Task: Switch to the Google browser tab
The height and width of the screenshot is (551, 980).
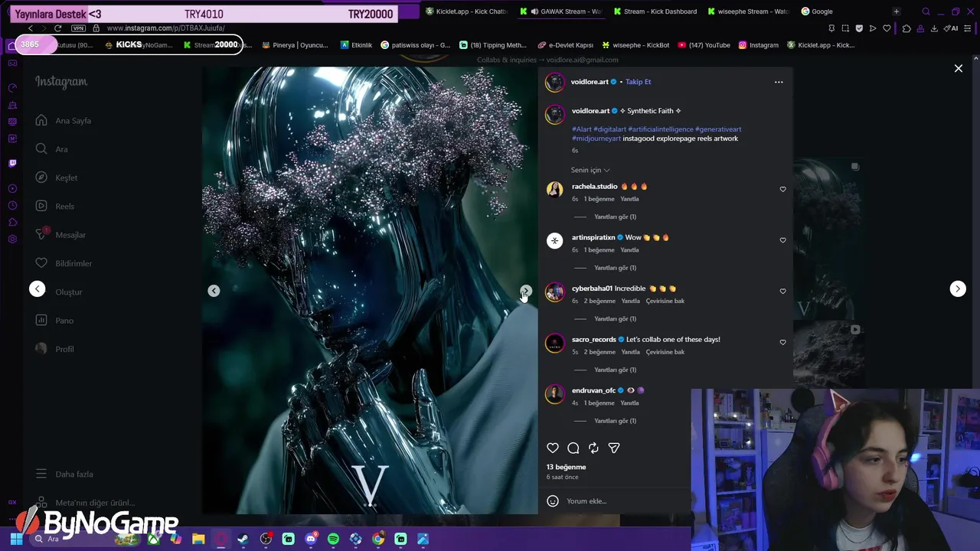Action: tap(817, 11)
